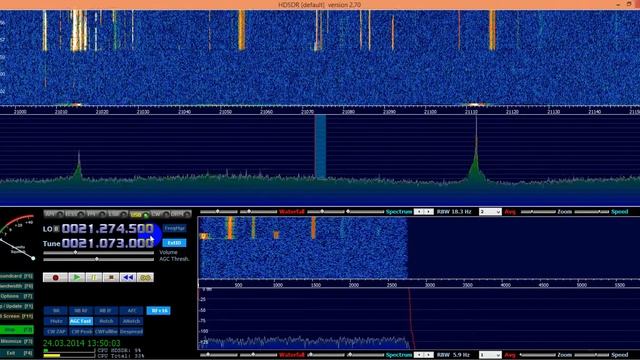Adjust the lower audio display Zoom slider
The width and height of the screenshot is (640, 360).
coord(538,355)
